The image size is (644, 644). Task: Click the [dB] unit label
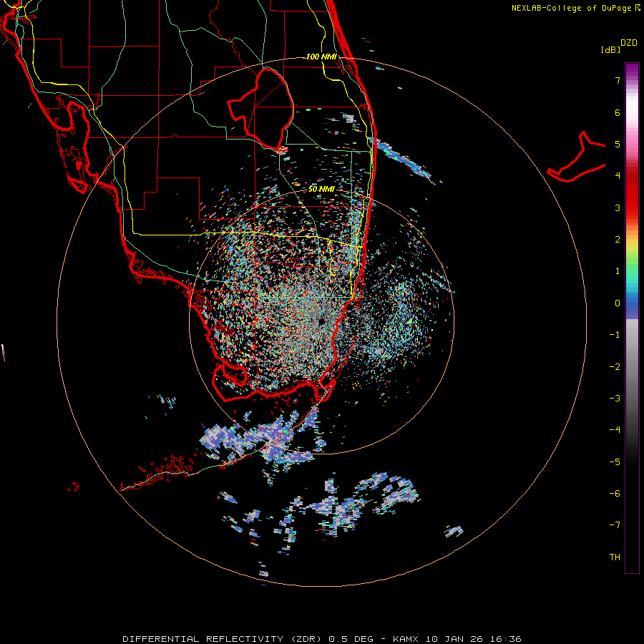[611, 49]
